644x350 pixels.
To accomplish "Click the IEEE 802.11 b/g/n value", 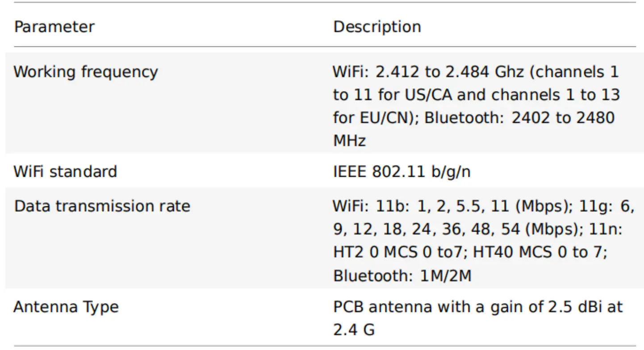I will 401,171.
